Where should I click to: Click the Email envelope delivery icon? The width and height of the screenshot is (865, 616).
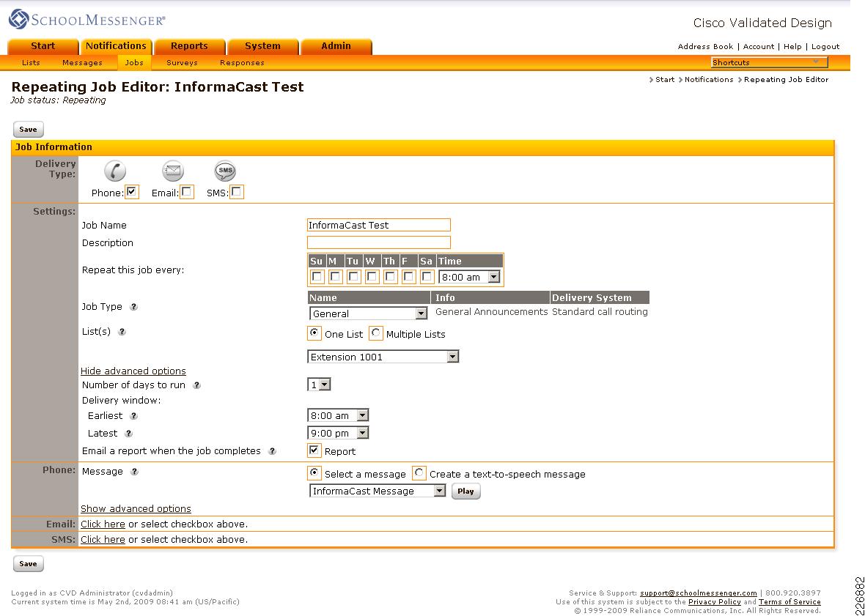(173, 171)
